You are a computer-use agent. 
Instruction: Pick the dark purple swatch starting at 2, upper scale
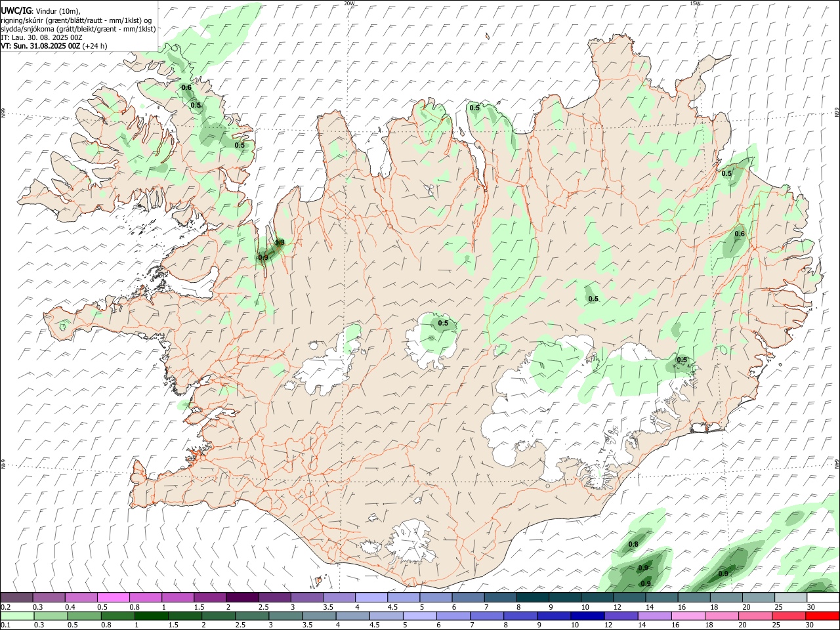coord(241,597)
